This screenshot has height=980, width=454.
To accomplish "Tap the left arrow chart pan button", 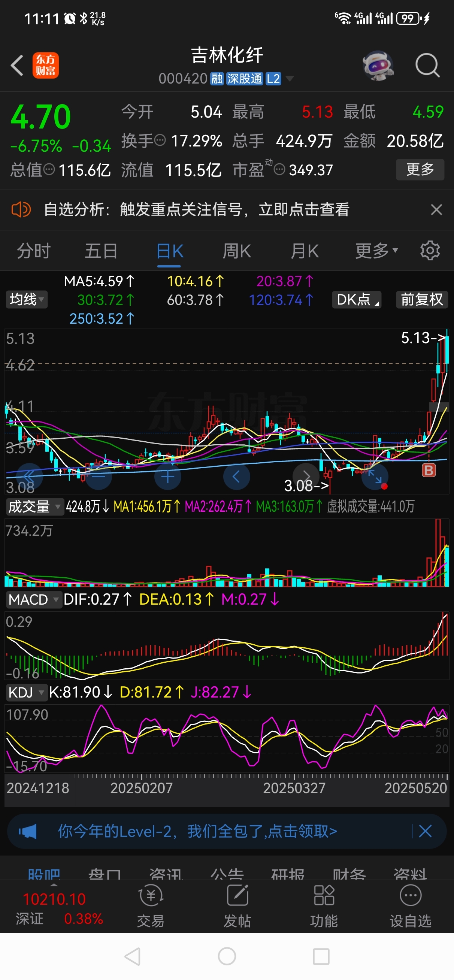I will point(237,476).
